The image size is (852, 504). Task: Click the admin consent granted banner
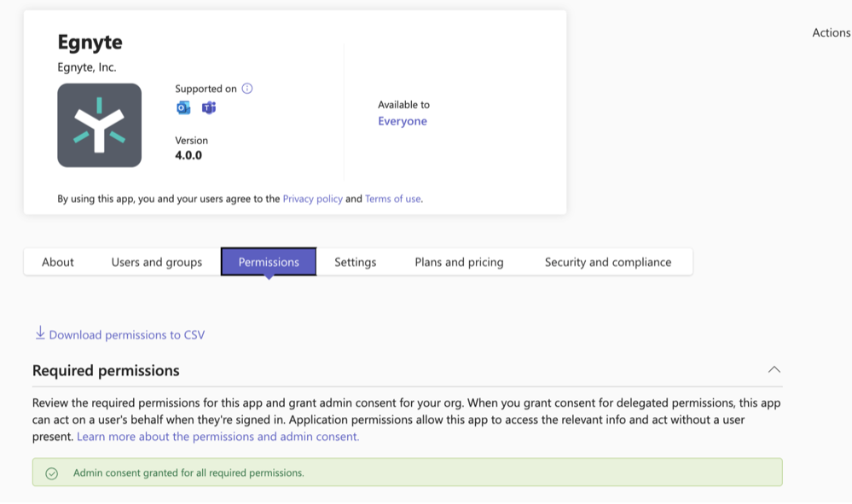pyautogui.click(x=409, y=472)
